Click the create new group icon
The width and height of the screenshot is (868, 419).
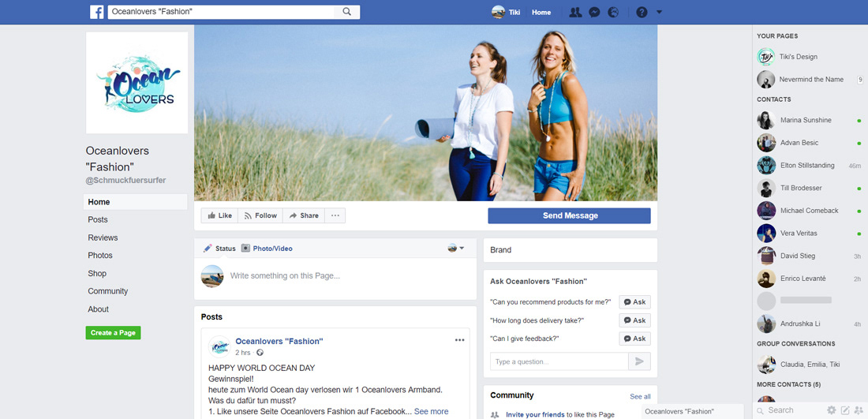point(859,410)
